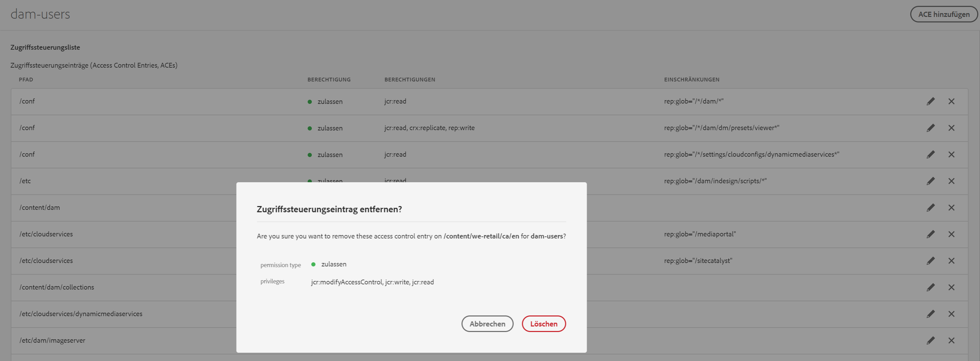Edit the viewer presets /conf entry
980x361 pixels.
(931, 128)
